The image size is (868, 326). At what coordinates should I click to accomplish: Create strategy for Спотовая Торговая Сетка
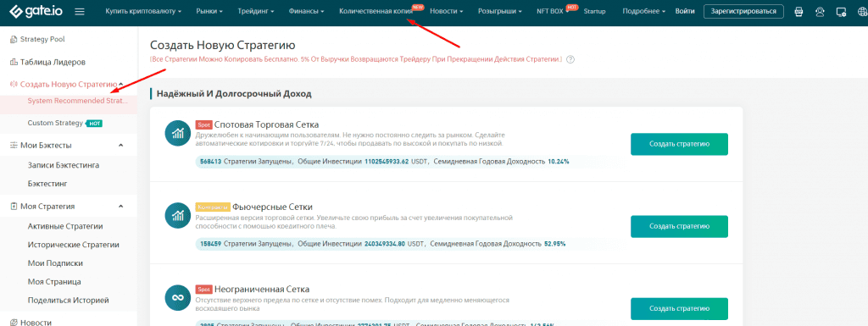679,144
